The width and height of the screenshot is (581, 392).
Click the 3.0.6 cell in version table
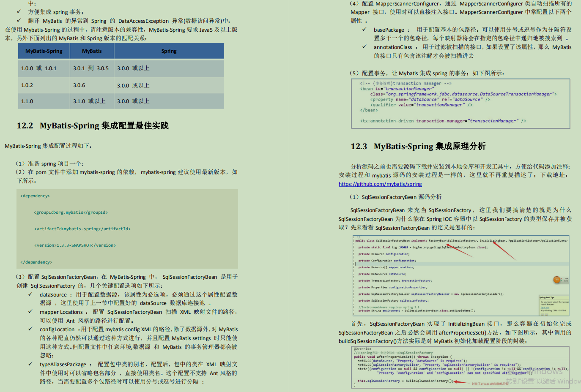coord(79,85)
